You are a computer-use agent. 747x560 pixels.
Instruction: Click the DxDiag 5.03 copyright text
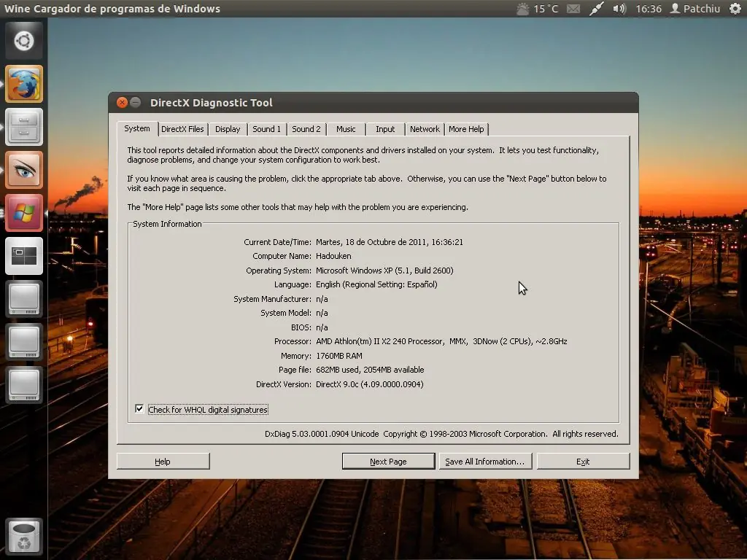(441, 434)
